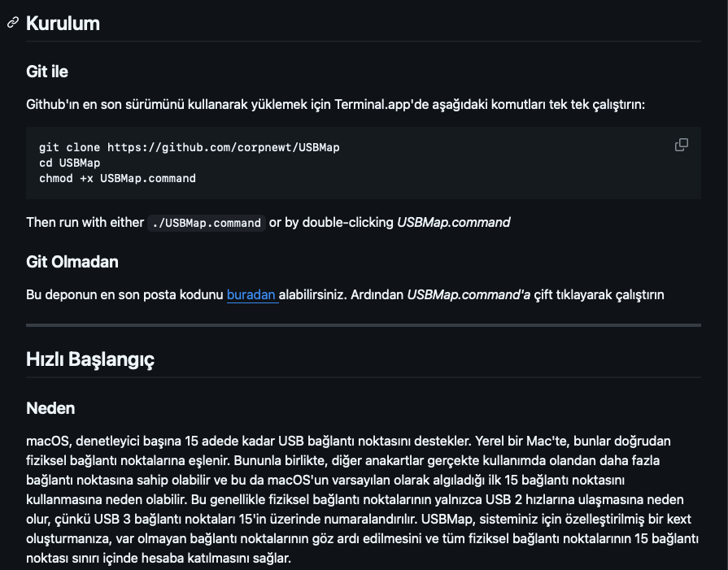Click the "cd USBMap" code line
This screenshot has height=570, width=728.
pyautogui.click(x=69, y=163)
